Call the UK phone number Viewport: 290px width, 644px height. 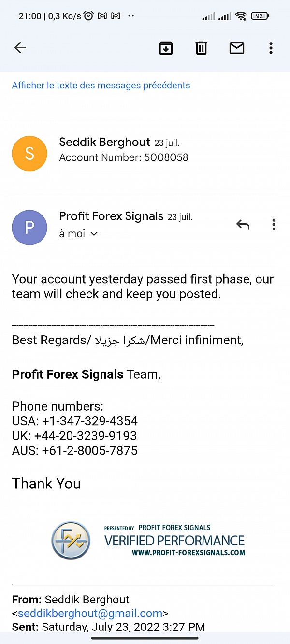[x=85, y=436]
